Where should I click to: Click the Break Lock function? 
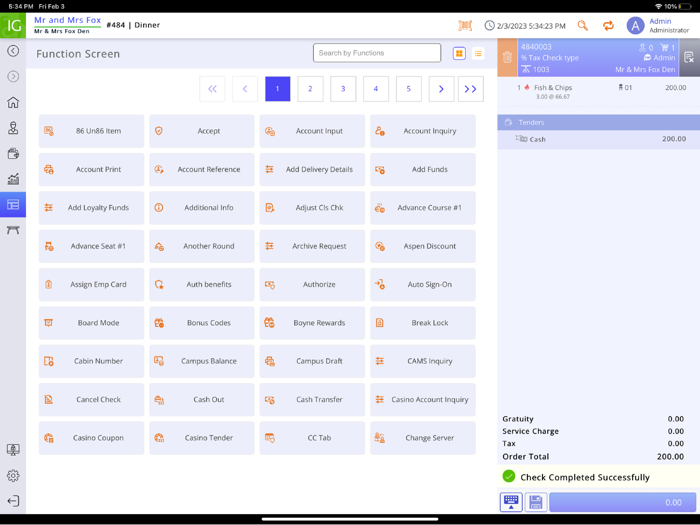tap(423, 323)
